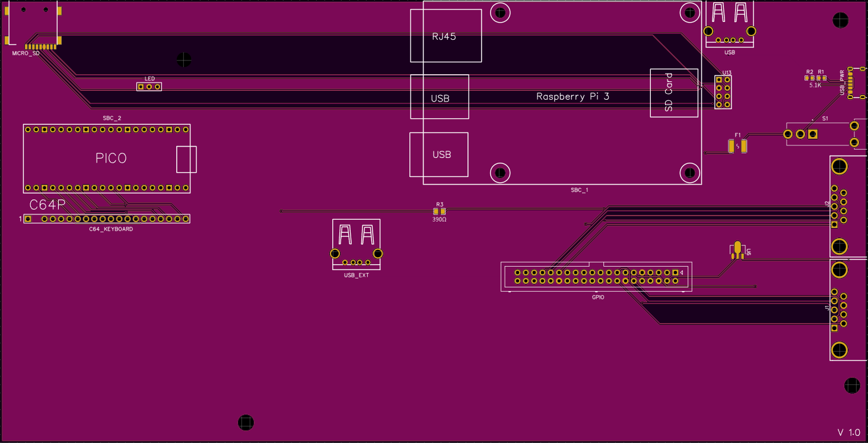The width and height of the screenshot is (868, 443).
Task: Click the J2 connector label
Action: click(827, 204)
